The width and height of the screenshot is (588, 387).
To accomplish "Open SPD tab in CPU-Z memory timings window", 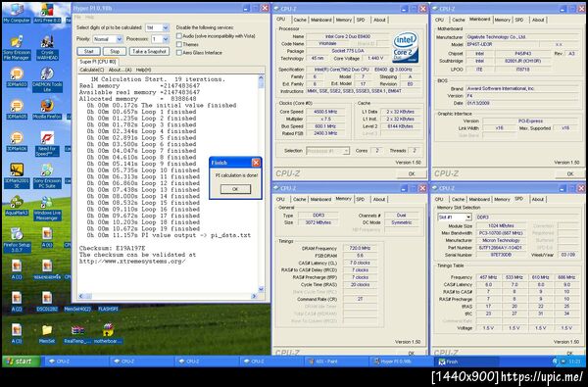I will point(361,199).
